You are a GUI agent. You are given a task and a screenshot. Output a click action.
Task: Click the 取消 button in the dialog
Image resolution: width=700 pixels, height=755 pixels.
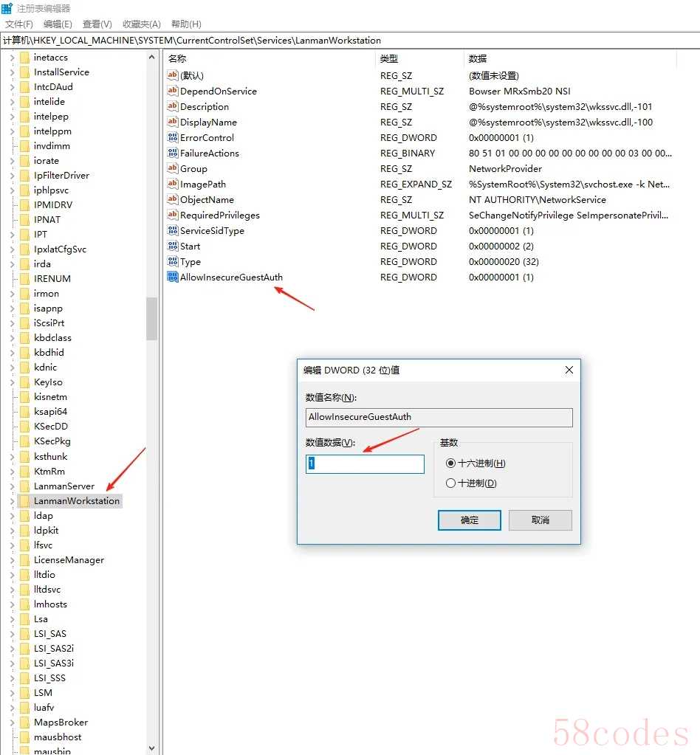tap(541, 520)
